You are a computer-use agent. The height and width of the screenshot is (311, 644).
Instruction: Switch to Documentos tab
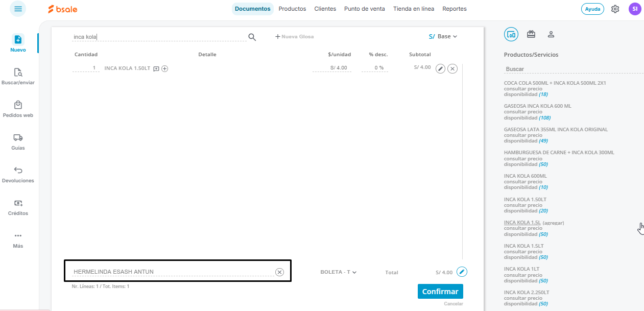coord(253,9)
